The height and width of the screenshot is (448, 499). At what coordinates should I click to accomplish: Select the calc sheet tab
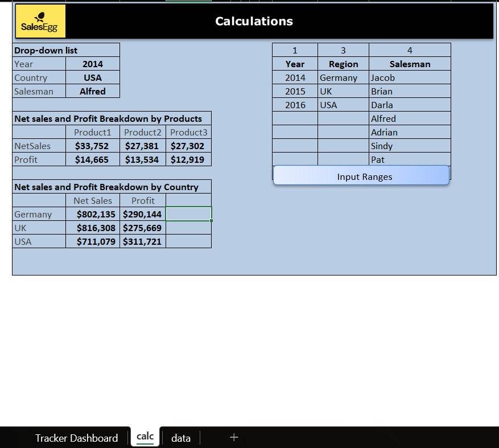(x=145, y=437)
